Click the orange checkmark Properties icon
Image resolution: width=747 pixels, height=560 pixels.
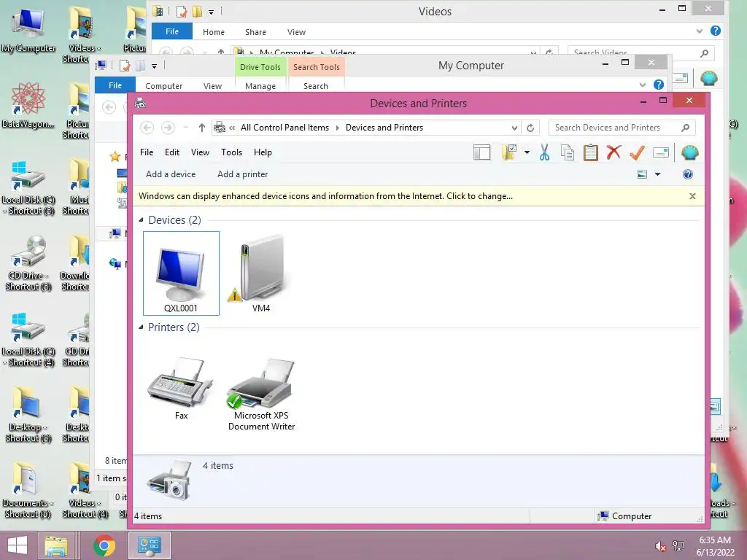pos(637,152)
